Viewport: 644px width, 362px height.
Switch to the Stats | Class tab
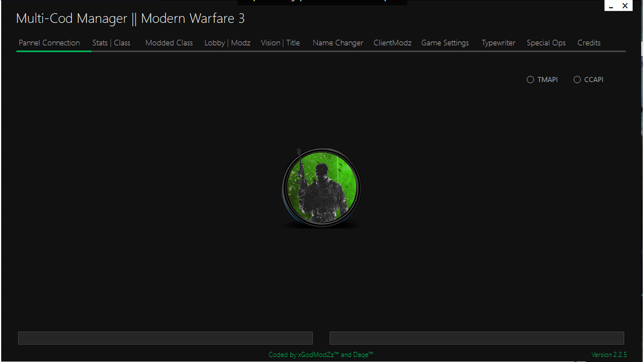(111, 43)
